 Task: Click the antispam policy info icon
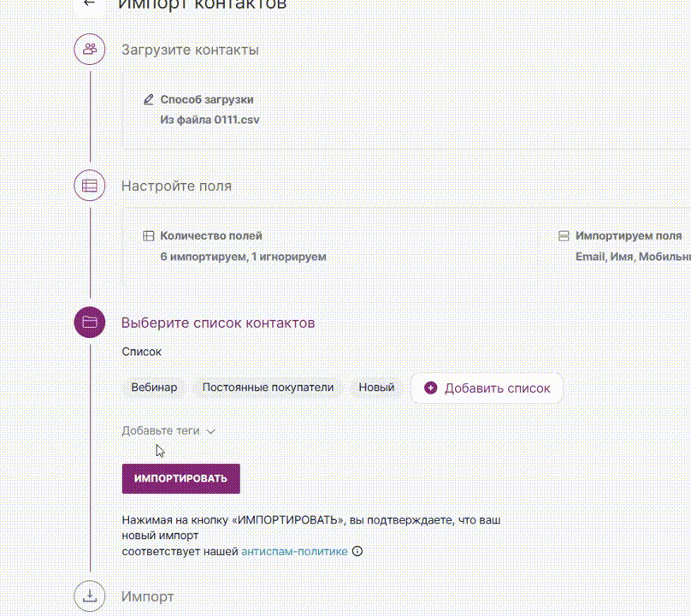(357, 552)
